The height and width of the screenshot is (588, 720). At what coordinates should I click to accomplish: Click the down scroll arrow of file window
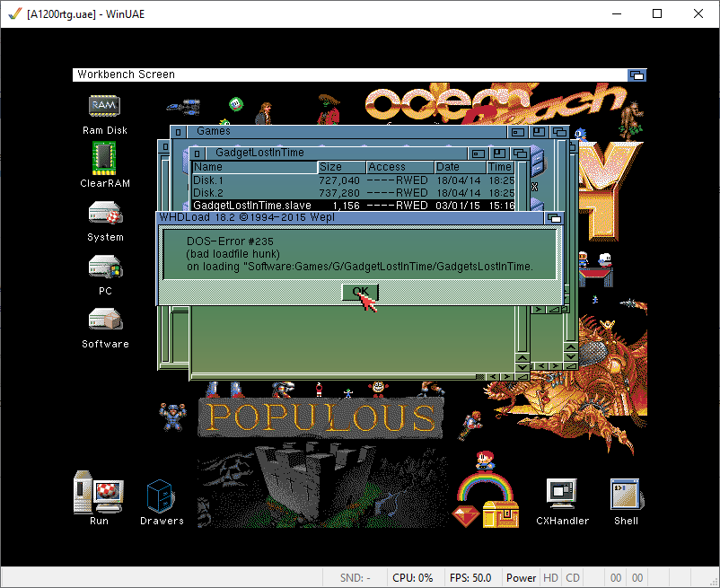pos(522,367)
